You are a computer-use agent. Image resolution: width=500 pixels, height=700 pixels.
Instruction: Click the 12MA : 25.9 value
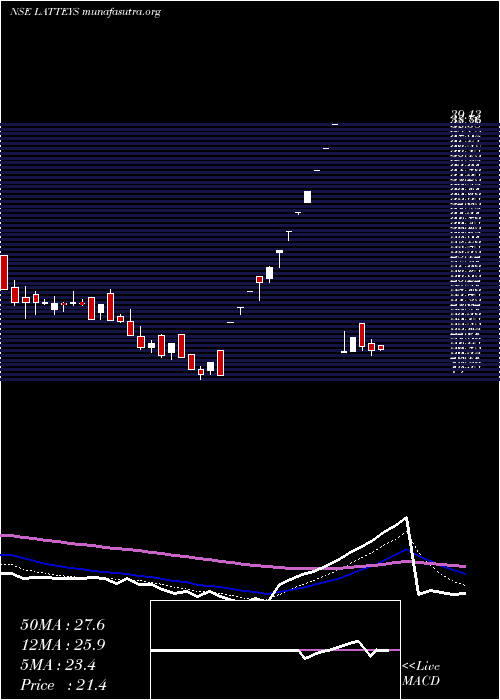62,645
